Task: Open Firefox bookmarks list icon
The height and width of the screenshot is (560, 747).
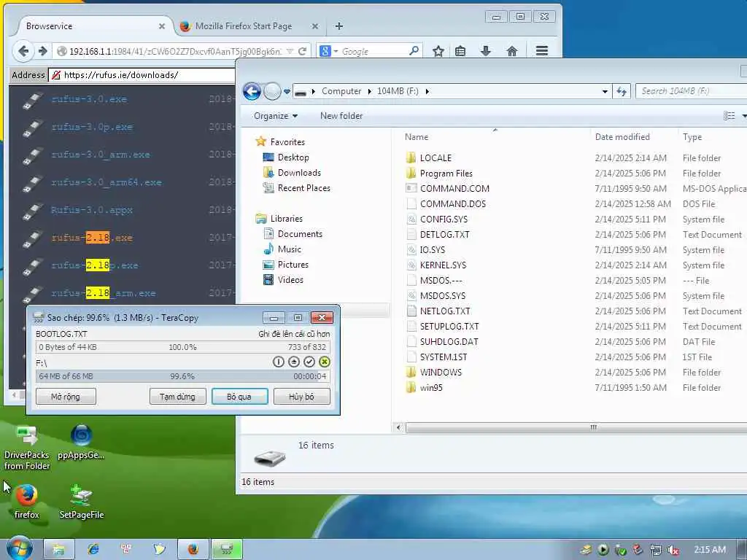Action: pos(460,51)
